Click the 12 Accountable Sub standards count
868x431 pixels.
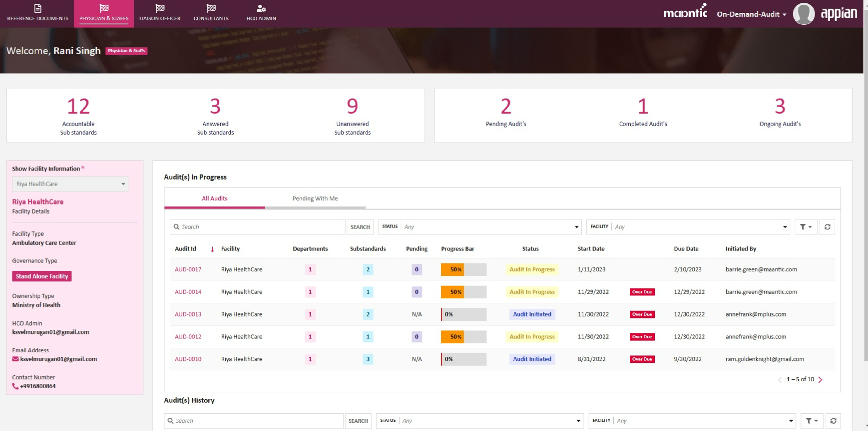pyautogui.click(x=78, y=106)
